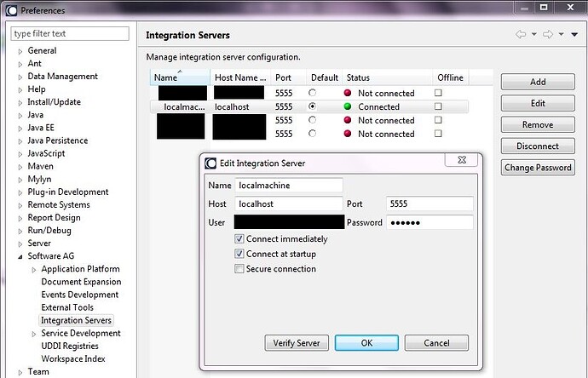
Task: Click the Remove server button
Action: [538, 124]
